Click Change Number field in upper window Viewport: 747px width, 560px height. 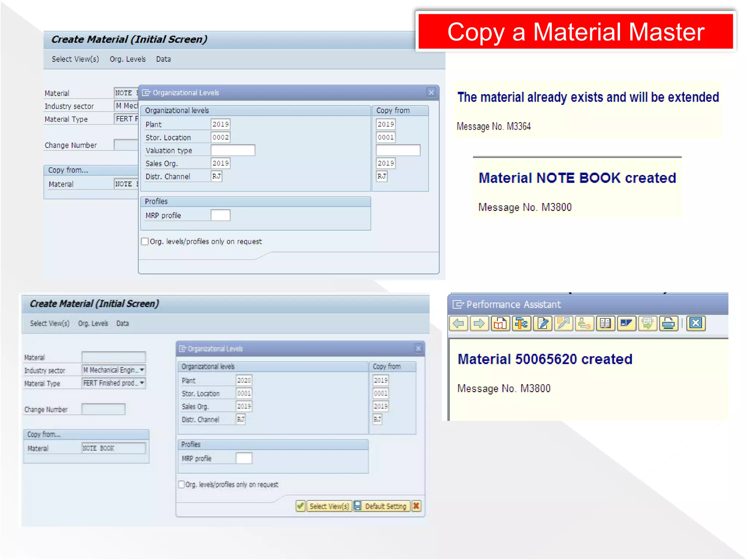click(126, 145)
